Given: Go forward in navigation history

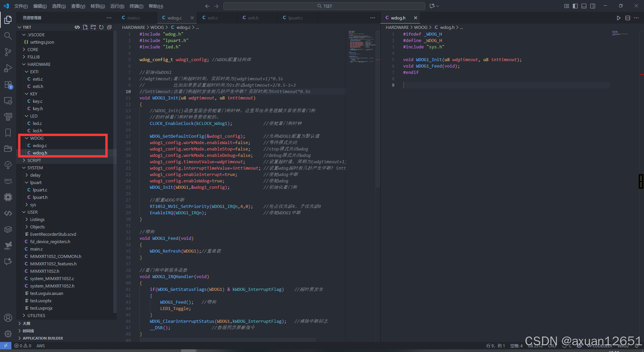Looking at the screenshot, I should click(x=216, y=6).
